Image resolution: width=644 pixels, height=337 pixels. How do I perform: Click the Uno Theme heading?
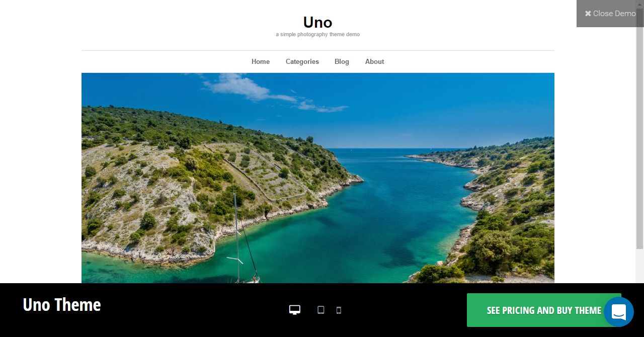click(x=62, y=305)
